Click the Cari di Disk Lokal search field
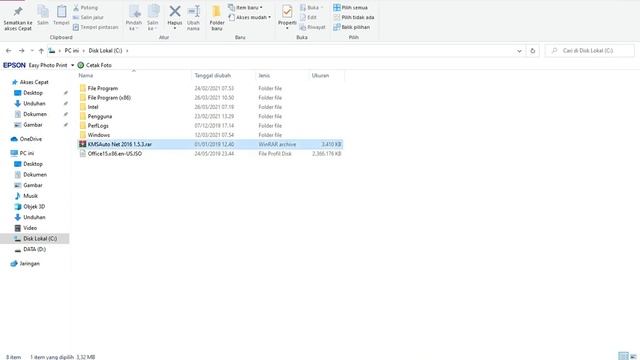This screenshot has height=360, width=640. 589,51
